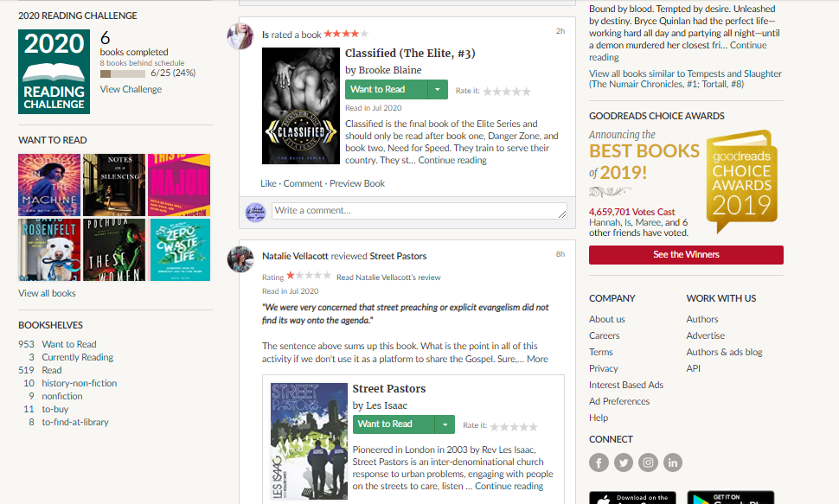Open Classified (The Elite, #3) title
Screen dimensions: 839x504
[x=410, y=53]
